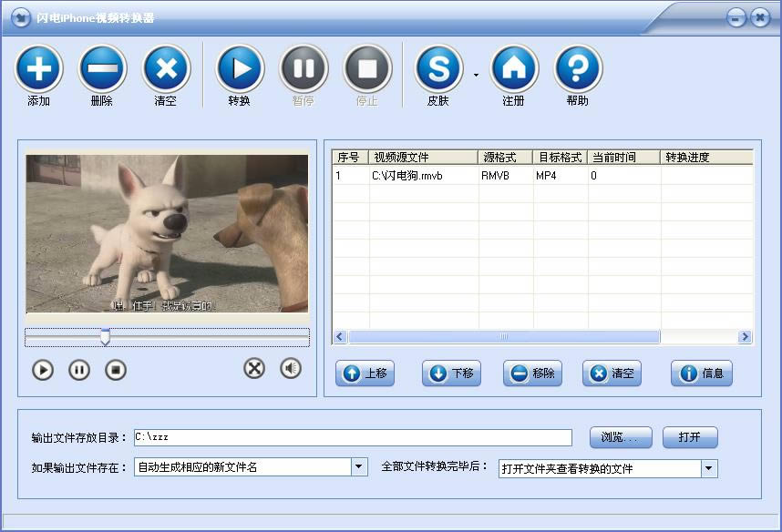Click the 删除 (Delete) minus icon
Image resolution: width=782 pixels, height=532 pixels.
(x=102, y=69)
